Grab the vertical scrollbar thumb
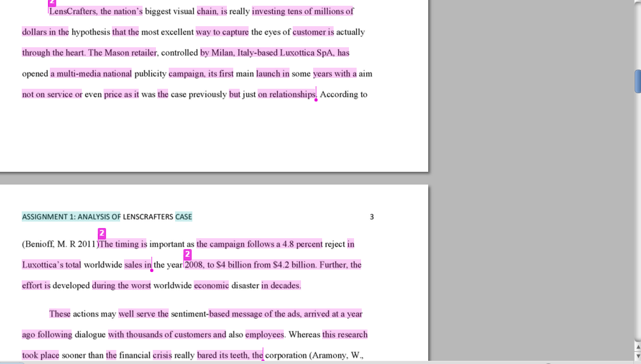This screenshot has width=641, height=364. 637,81
